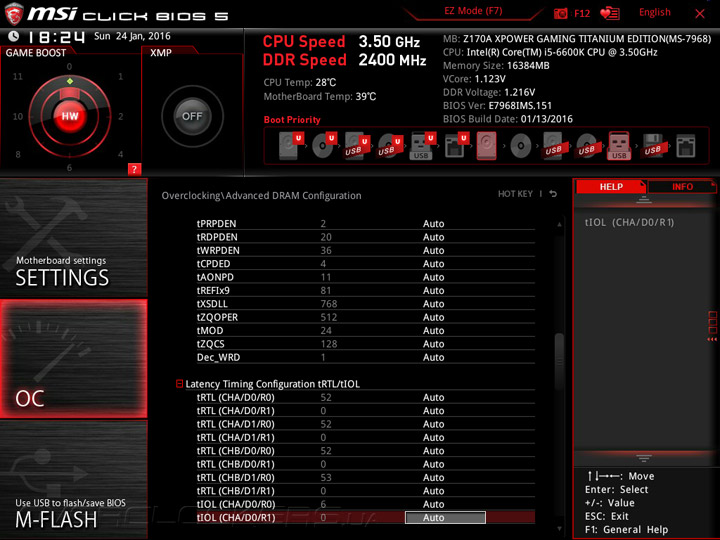This screenshot has width=720, height=540.
Task: Select the UEFI USB key boot icon
Action: pyautogui.click(x=422, y=146)
